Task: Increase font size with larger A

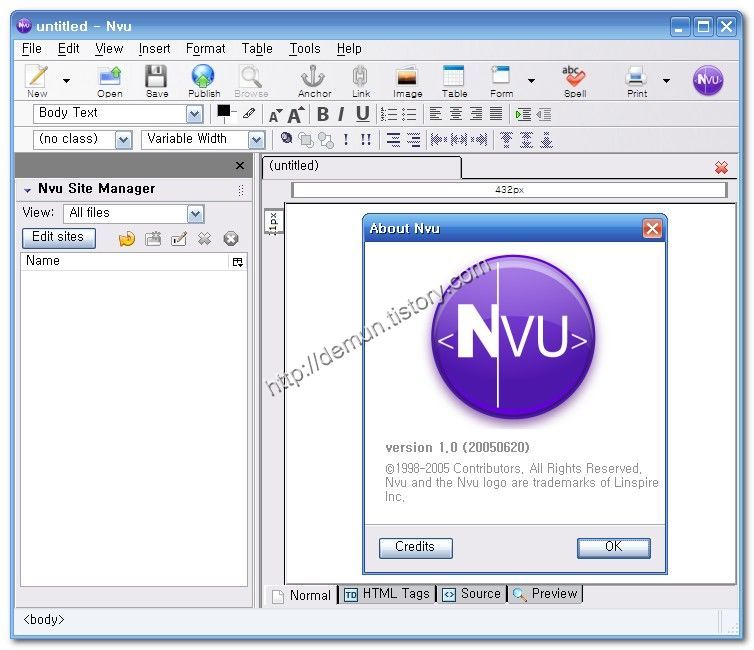Action: click(x=296, y=114)
